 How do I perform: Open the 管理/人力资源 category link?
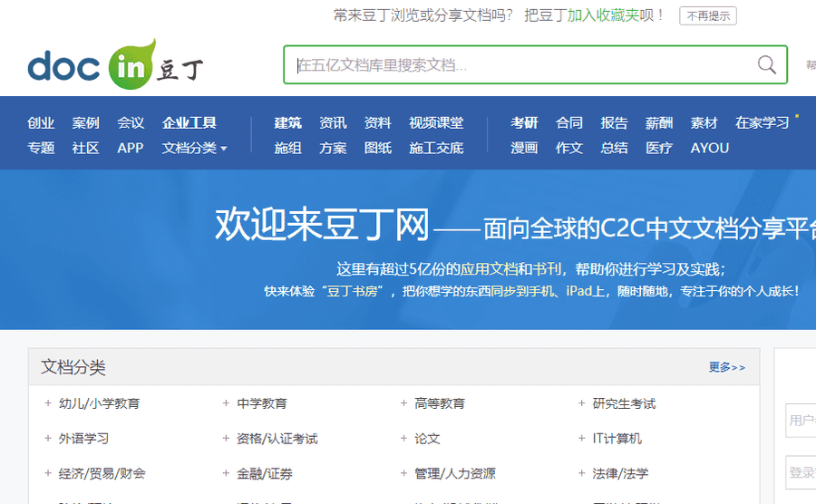pos(455,474)
